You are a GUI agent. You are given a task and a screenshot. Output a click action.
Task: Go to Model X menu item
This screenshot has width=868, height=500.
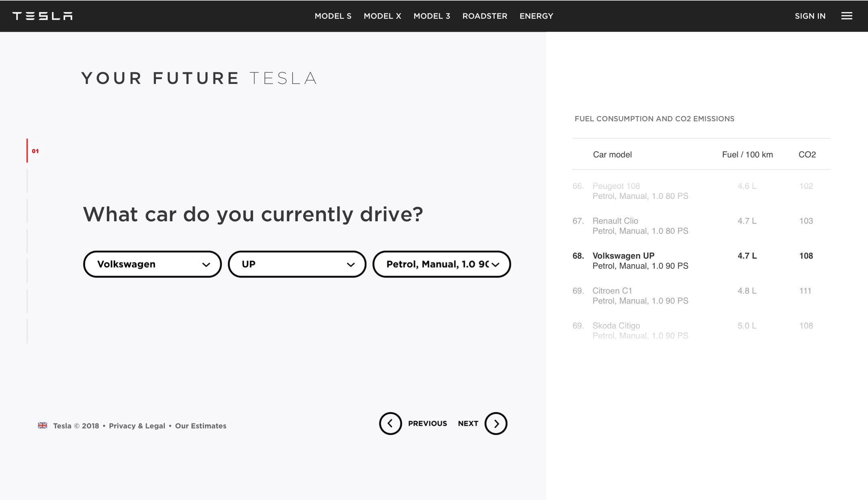382,16
